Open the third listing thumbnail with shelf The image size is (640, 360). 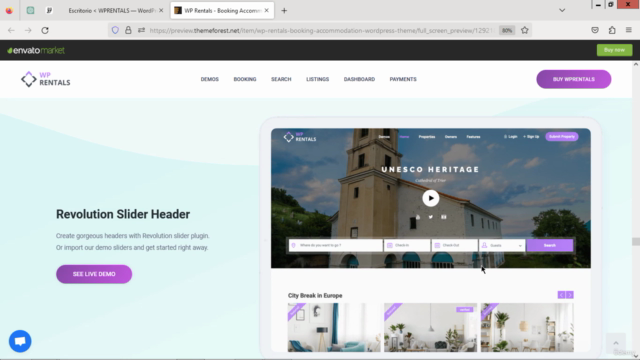pos(527,327)
